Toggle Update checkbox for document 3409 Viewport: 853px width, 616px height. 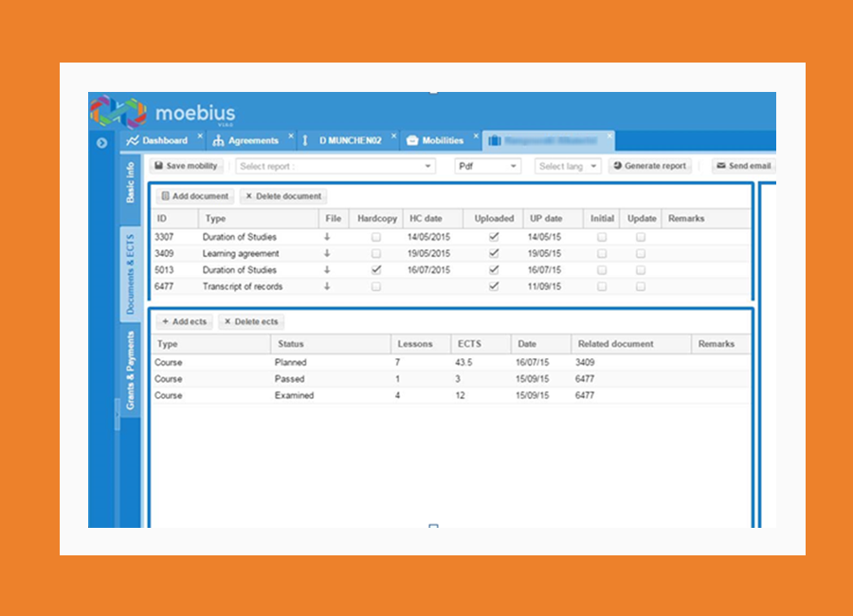(x=641, y=254)
